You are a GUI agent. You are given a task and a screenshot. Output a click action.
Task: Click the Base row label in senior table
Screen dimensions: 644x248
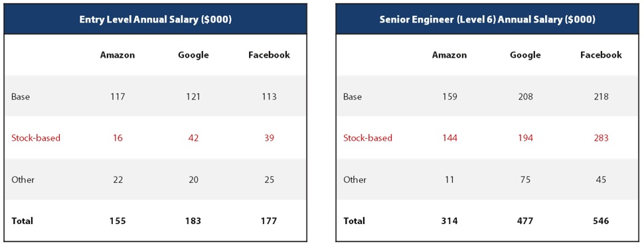(353, 97)
